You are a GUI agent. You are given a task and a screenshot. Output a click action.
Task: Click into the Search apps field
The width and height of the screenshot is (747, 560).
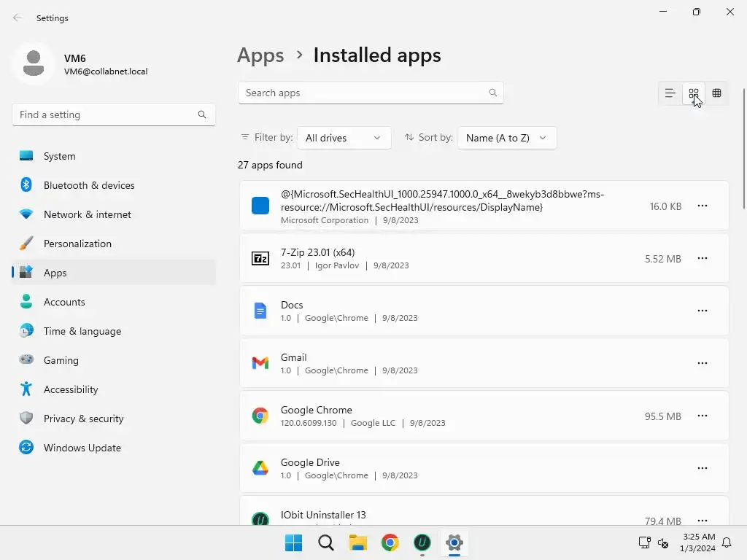(371, 93)
